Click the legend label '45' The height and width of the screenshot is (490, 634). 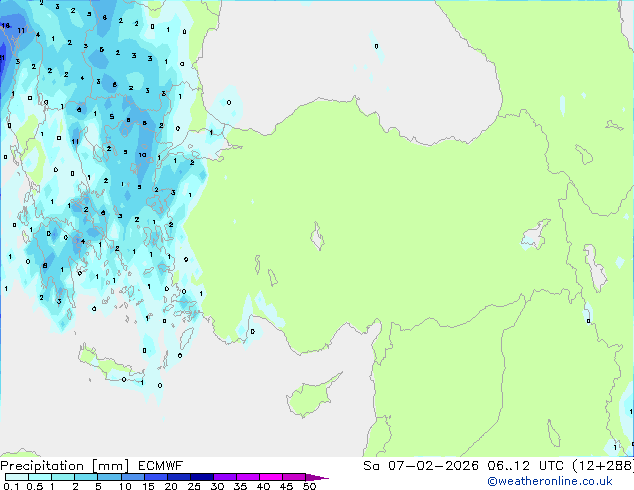coord(286,486)
